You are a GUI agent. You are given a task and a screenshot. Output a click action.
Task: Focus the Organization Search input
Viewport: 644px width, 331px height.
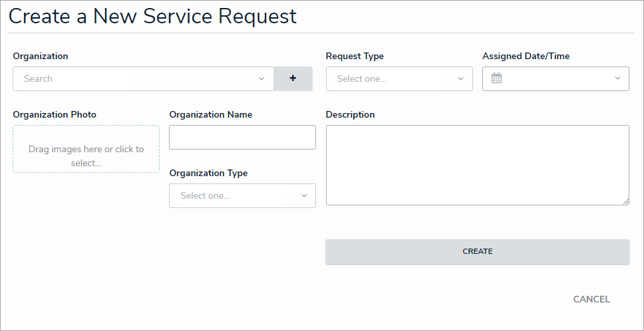coord(133,78)
